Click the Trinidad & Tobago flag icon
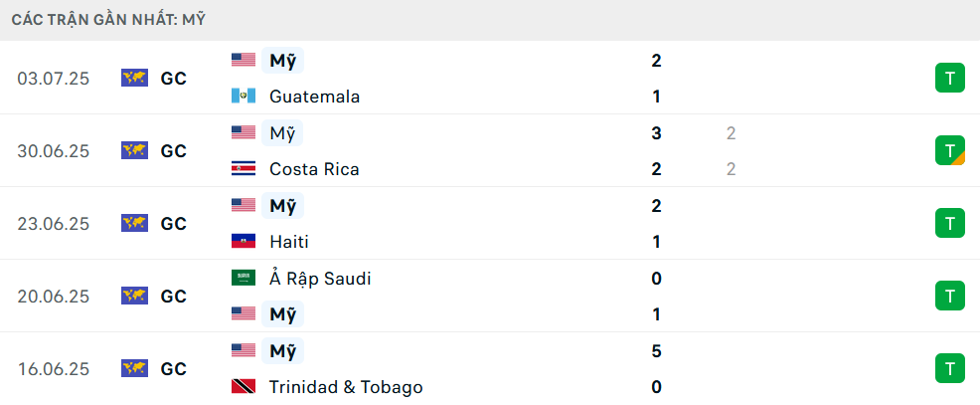The width and height of the screenshot is (980, 405). [x=244, y=386]
